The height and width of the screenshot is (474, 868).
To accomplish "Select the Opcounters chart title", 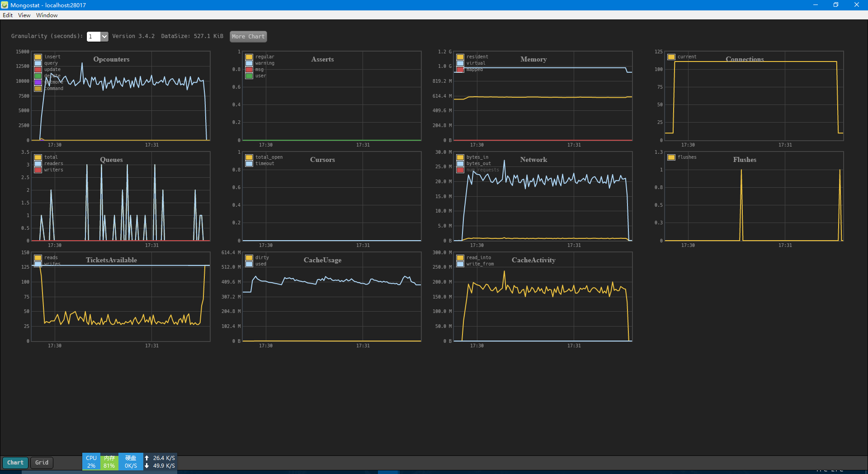I will [111, 59].
